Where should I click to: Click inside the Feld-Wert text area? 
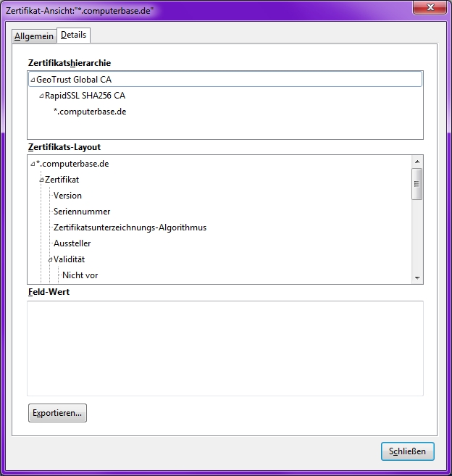(225, 348)
